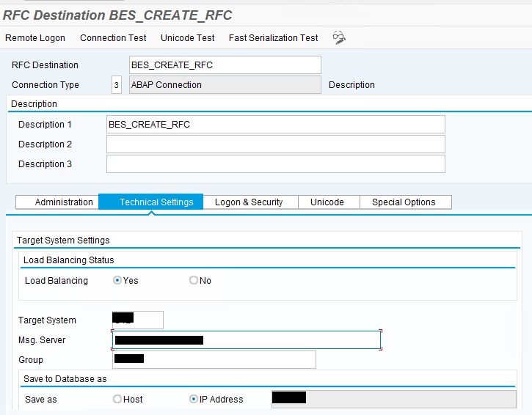The height and width of the screenshot is (415, 532).
Task: Run the Connection Test
Action: pyautogui.click(x=113, y=38)
